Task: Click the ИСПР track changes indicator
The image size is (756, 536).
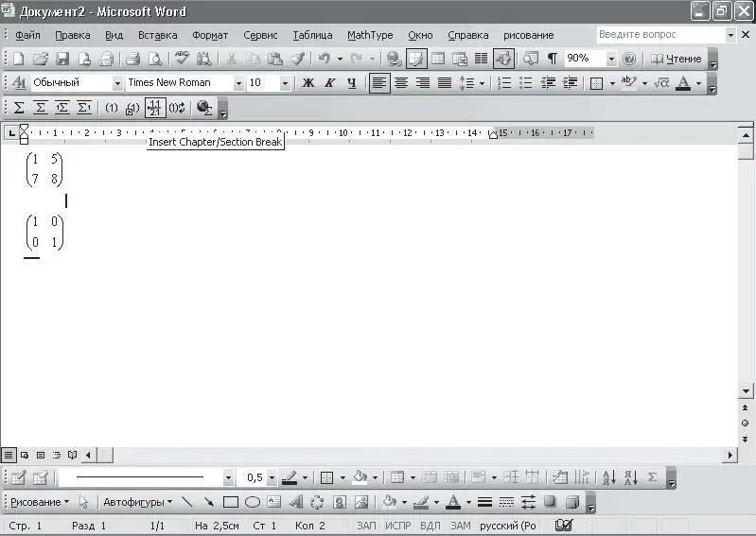Action: [x=397, y=526]
